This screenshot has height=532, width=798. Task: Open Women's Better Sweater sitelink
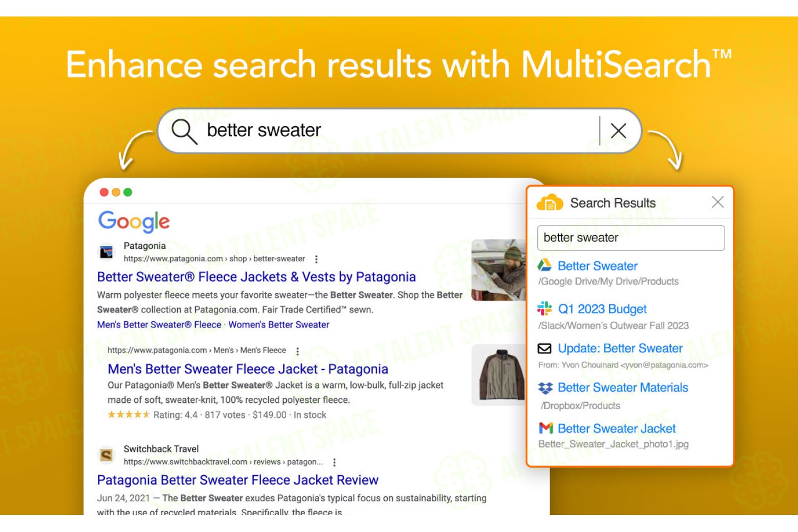(279, 325)
